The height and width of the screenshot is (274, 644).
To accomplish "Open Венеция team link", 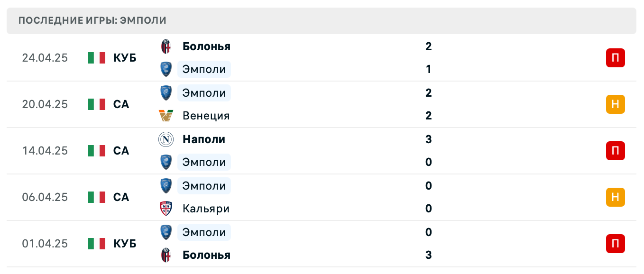I will pos(206,116).
